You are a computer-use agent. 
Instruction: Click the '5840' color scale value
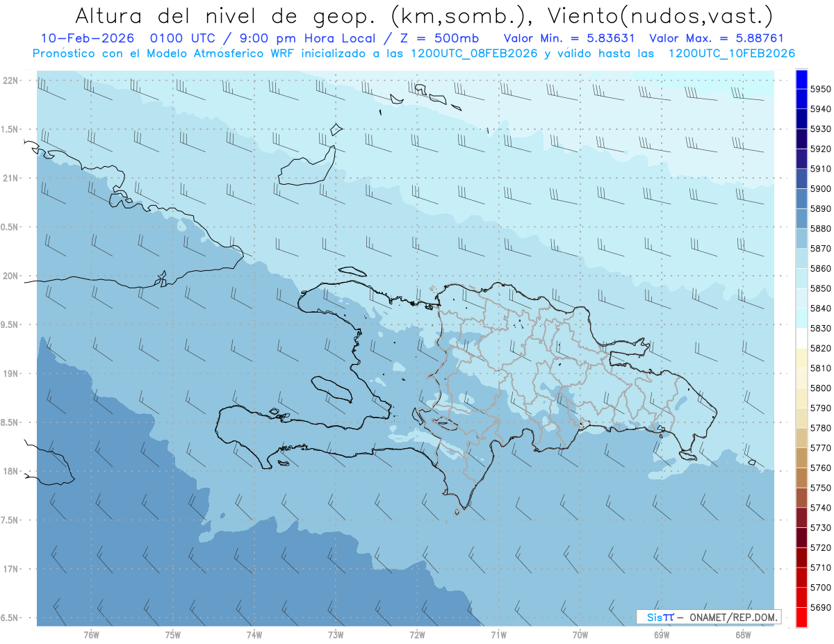coord(821,308)
